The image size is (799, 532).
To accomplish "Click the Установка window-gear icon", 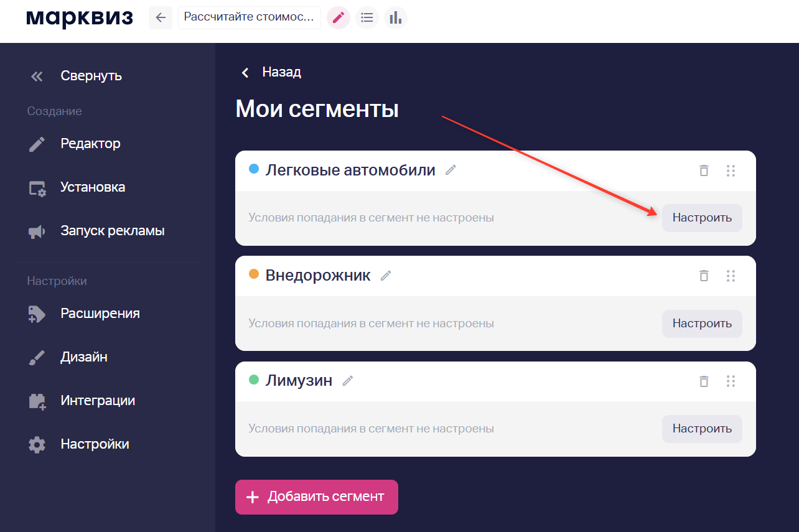I will (37, 188).
